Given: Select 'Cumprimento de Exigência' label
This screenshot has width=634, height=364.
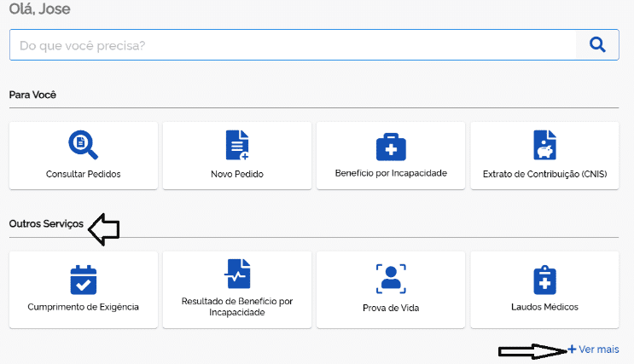Looking at the screenshot, I should [84, 307].
